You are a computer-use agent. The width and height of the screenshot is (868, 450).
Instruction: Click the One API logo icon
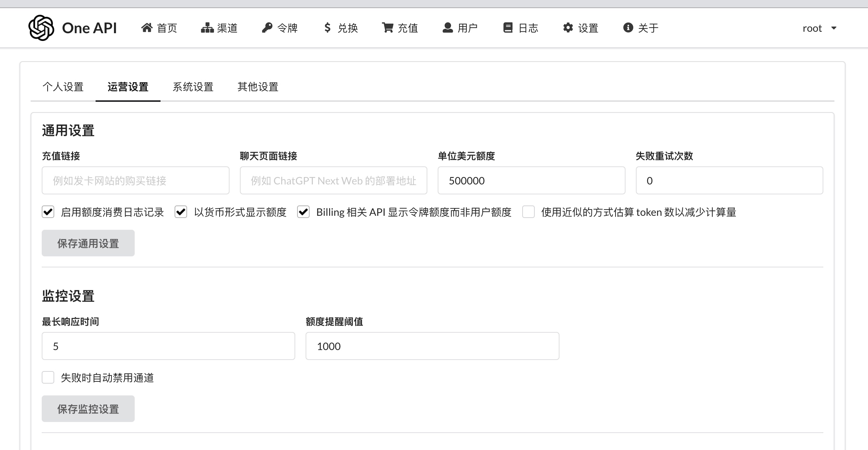[41, 28]
